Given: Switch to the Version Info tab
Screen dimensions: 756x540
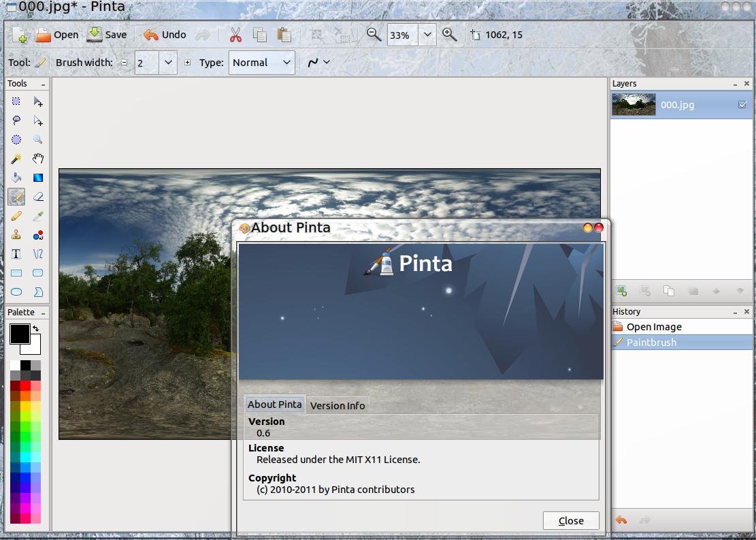Looking at the screenshot, I should click(x=338, y=405).
